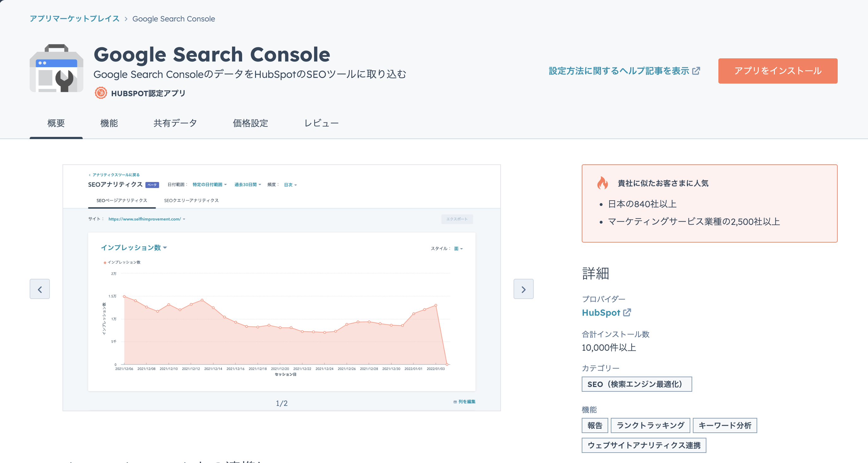The height and width of the screenshot is (463, 868).
Task: Click the HubSpot certified app badge icon
Action: 101,93
